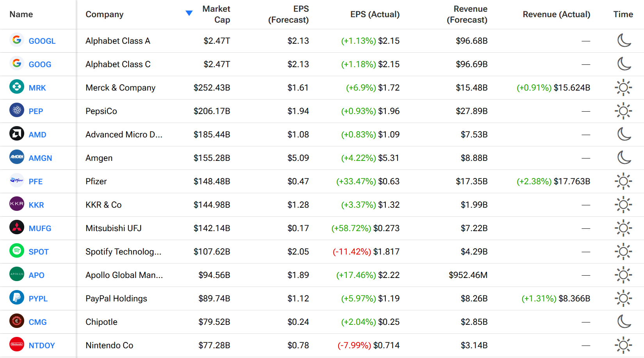Click Spotify's EPS actual (-11.42%) $1.817

pyautogui.click(x=366, y=251)
